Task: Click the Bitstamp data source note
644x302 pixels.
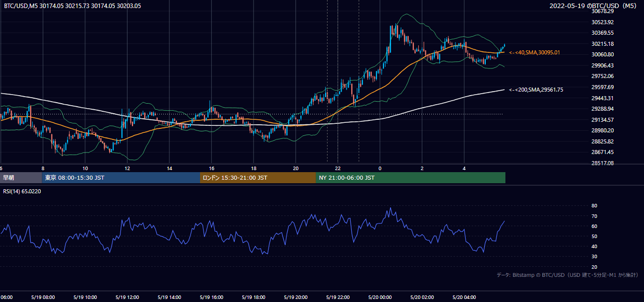Action: pyautogui.click(x=567, y=275)
